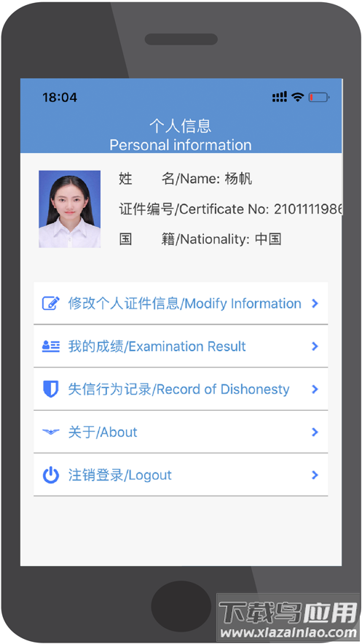Screen dimensions: 362x644
Task: Click the power icon beside Logout
Action: point(51,475)
